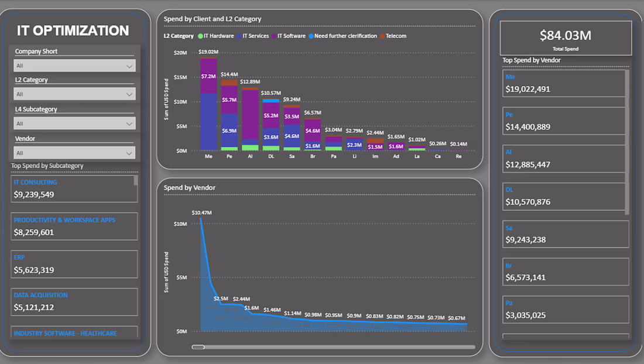Click the Top Spend by Subcategory scrollbar
Screen dimensions: 644x364
coord(136,181)
